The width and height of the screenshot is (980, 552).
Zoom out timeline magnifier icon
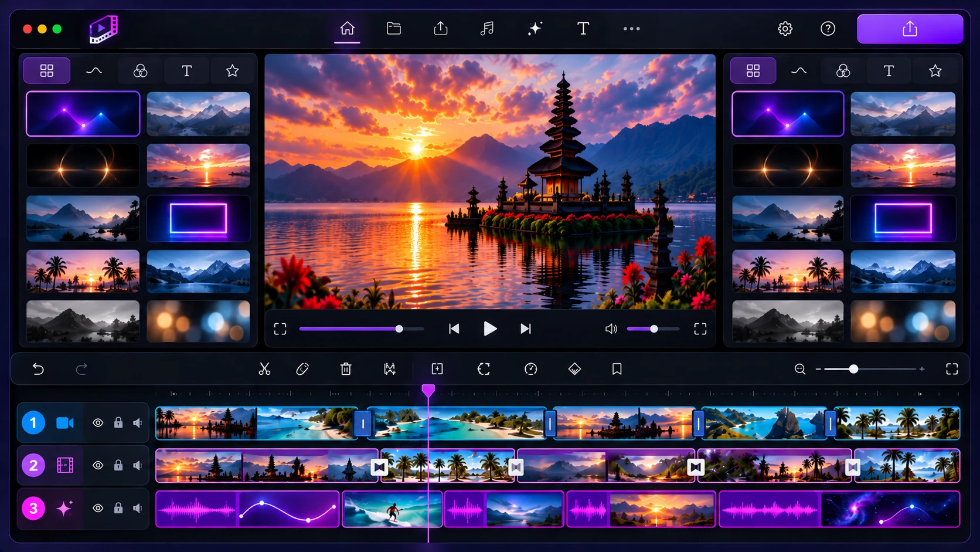(x=799, y=369)
